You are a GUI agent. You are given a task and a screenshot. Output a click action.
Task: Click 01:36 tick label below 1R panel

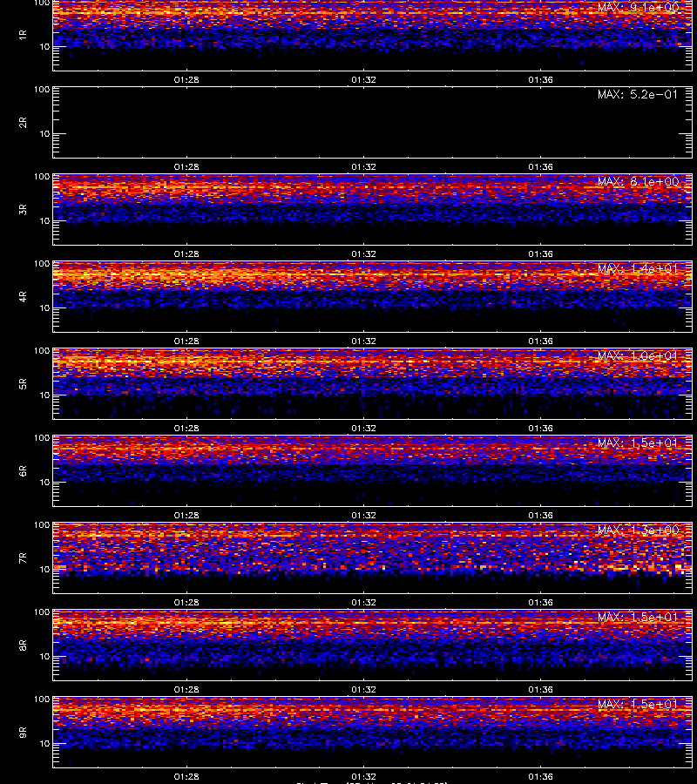point(540,79)
